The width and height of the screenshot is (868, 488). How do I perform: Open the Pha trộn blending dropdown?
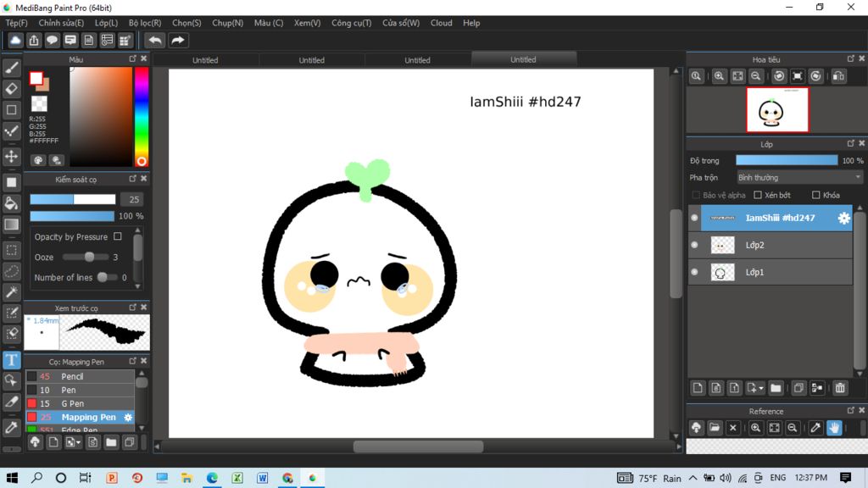799,178
